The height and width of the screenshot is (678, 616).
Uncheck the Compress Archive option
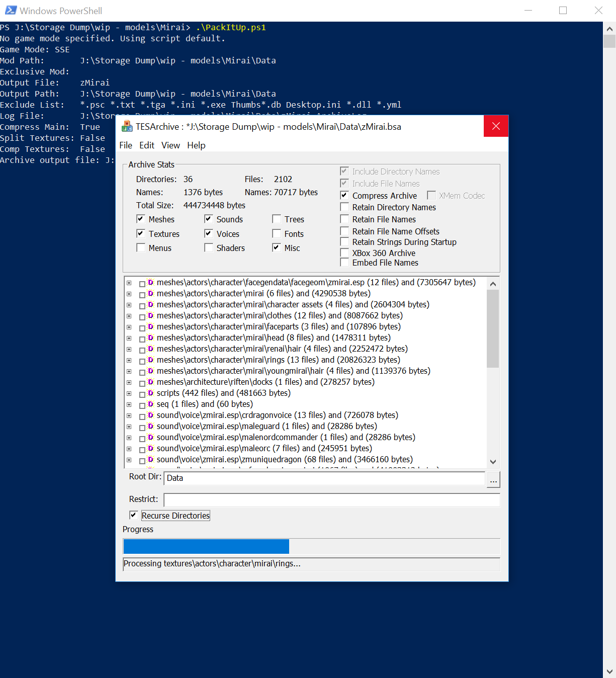[344, 195]
